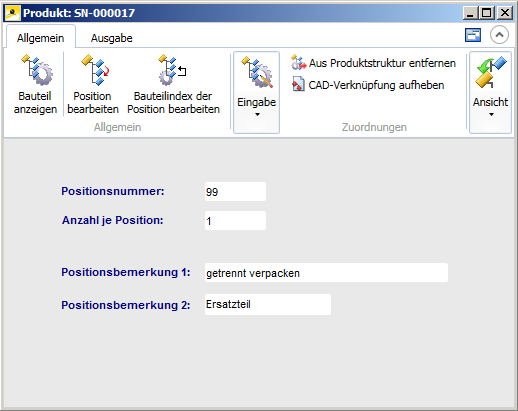The height and width of the screenshot is (411, 518).
Task: Click Aus Produktstruktur entfernen icon
Action: click(x=298, y=63)
